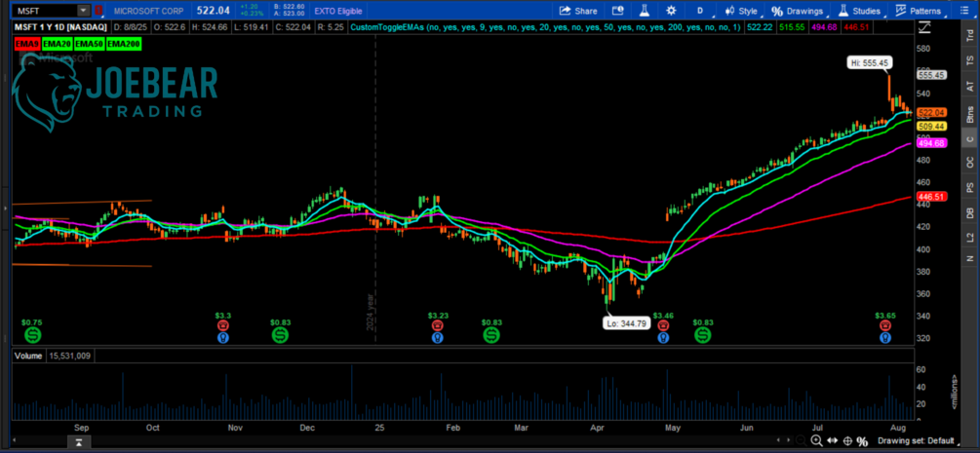Open the PS sidebar tab
The height and width of the screenshot is (453, 980).
[970, 187]
